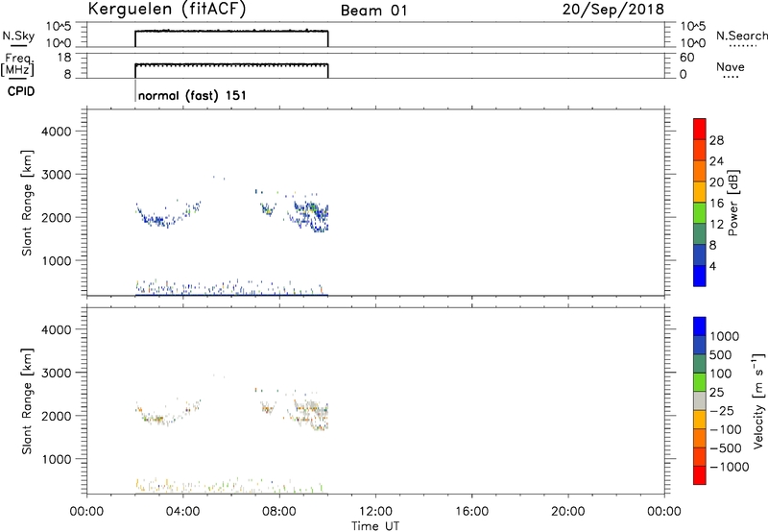Click the 'Freq. [MHz]' axis label
Image resolution: width=768 pixels, height=532 pixels.
click(17, 64)
